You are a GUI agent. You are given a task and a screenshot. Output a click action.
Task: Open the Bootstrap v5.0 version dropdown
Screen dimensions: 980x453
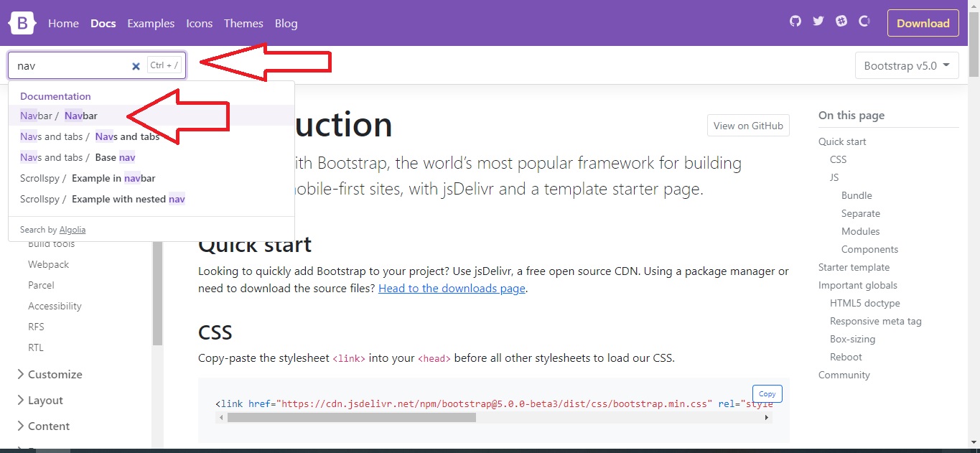point(907,65)
